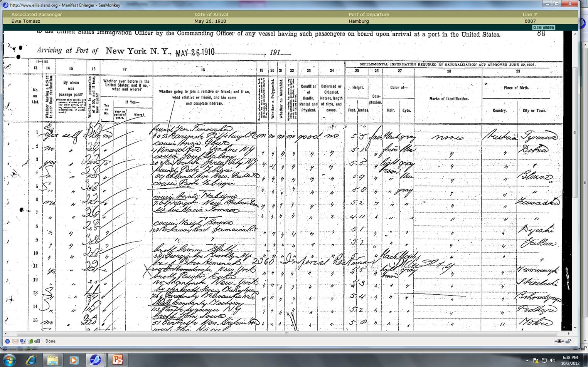Click the passenger name 'Ewa Tomasz'
This screenshot has height=367, width=588.
[25, 21]
